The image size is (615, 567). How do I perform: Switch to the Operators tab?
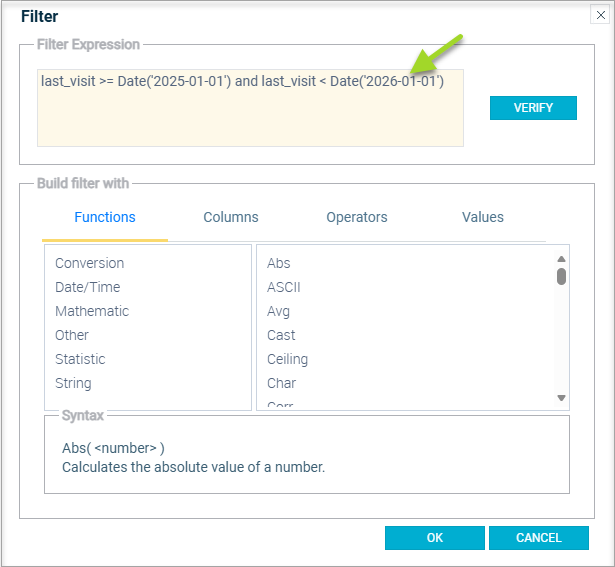[x=357, y=217]
